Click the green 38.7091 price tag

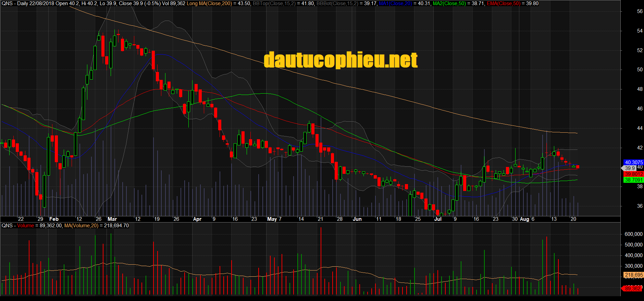(633, 180)
